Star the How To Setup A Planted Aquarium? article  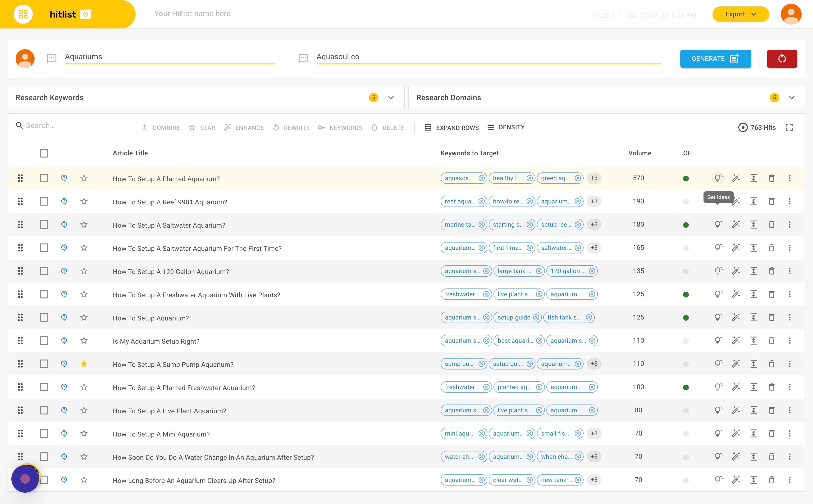[84, 178]
